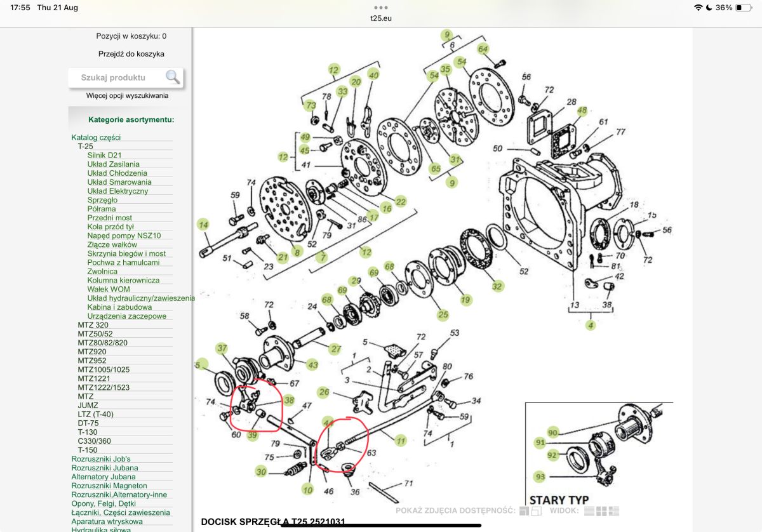Open Więcej opcji wyszukiwania link

(128, 95)
